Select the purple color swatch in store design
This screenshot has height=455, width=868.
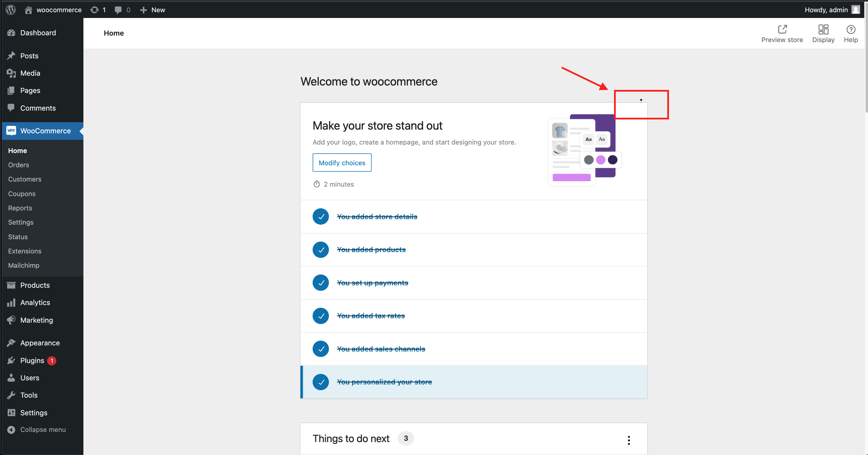[600, 159]
